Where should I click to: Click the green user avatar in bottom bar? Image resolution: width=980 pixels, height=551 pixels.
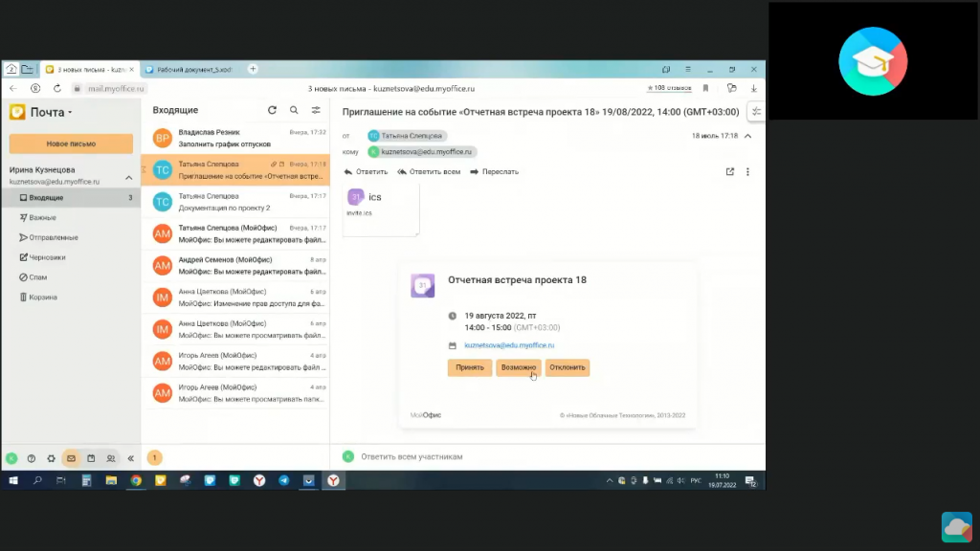11,458
